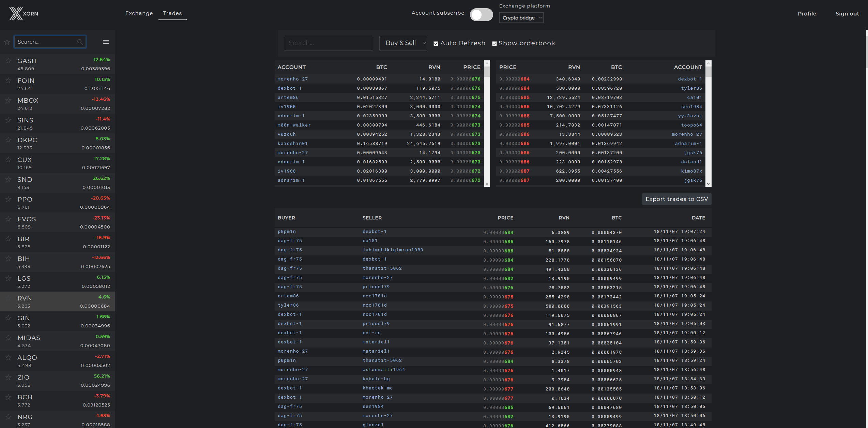Favorite NRG with its star icon
The image size is (868, 428).
9,417
